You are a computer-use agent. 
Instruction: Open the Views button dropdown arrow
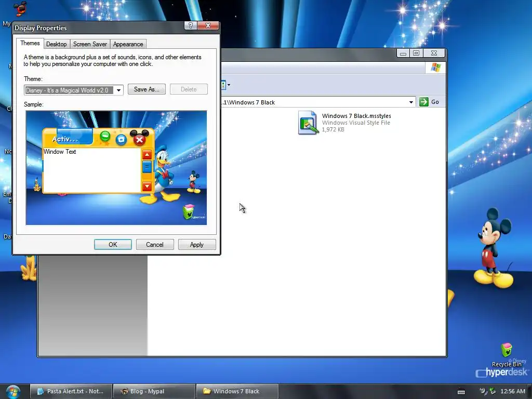point(229,85)
